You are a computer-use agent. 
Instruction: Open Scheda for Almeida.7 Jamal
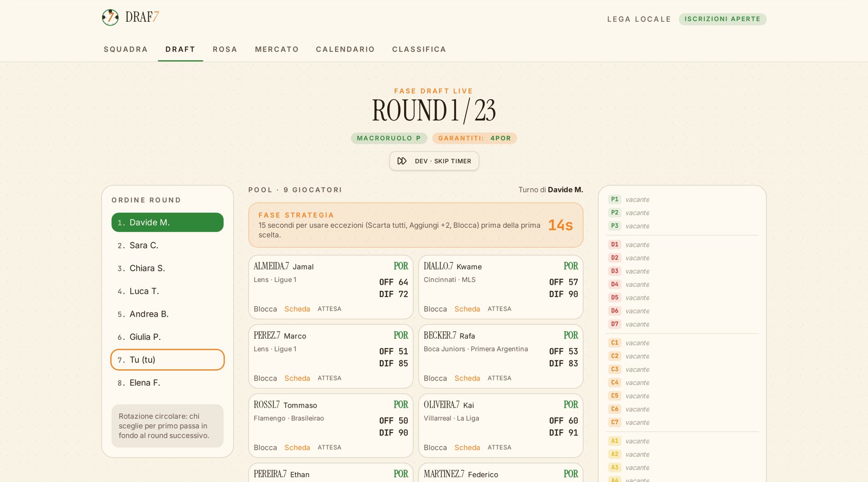click(x=297, y=309)
